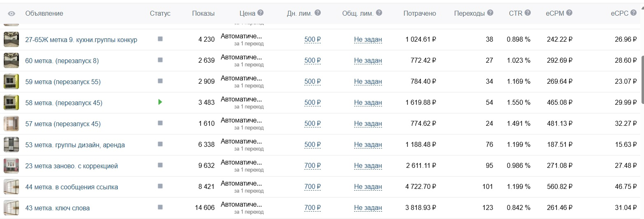This screenshot has width=644, height=219.
Task: Open the eCPM help question icon
Action: tap(569, 13)
